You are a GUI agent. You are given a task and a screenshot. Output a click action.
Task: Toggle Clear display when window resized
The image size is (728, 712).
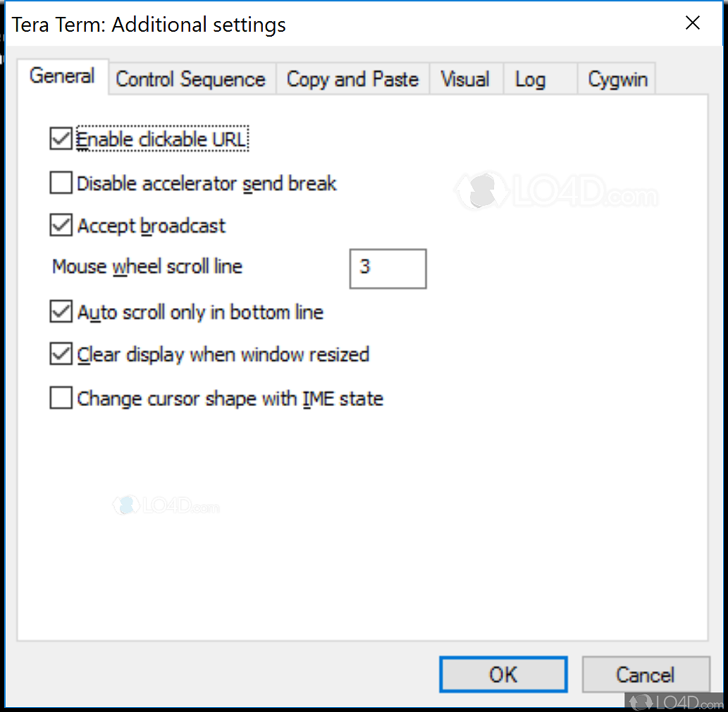click(61, 354)
